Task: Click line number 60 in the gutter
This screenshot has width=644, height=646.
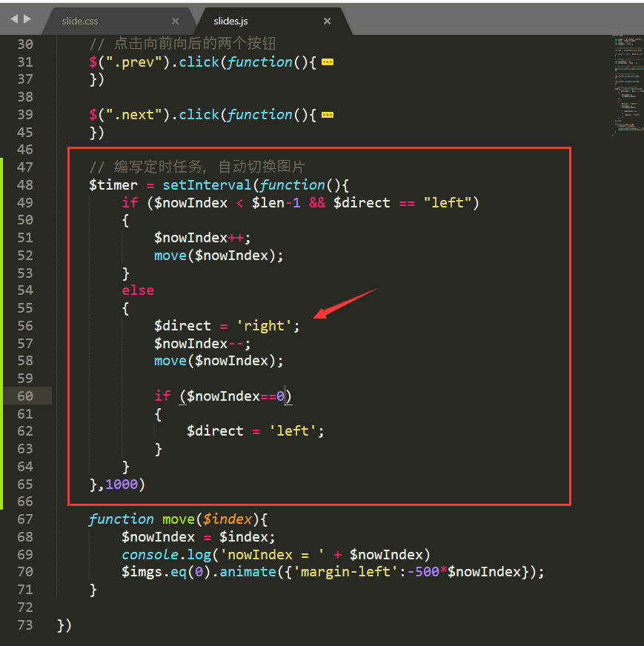Action: tap(25, 396)
